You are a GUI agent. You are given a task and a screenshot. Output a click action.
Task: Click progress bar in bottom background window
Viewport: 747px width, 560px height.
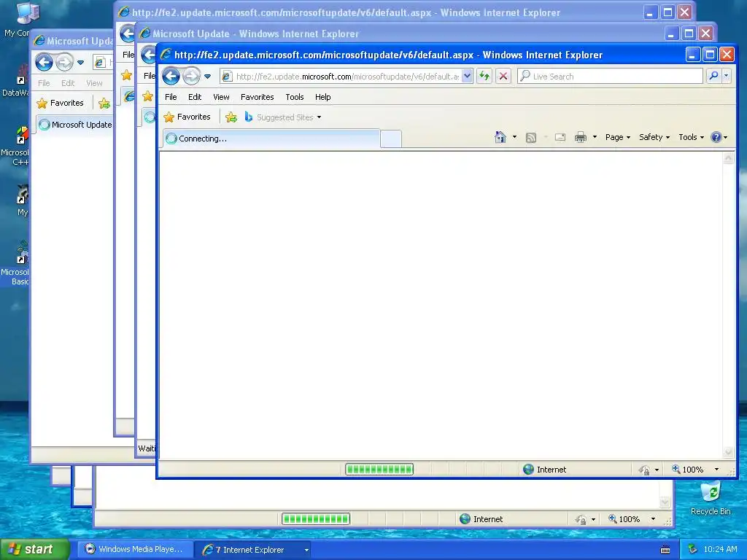pyautogui.click(x=316, y=519)
